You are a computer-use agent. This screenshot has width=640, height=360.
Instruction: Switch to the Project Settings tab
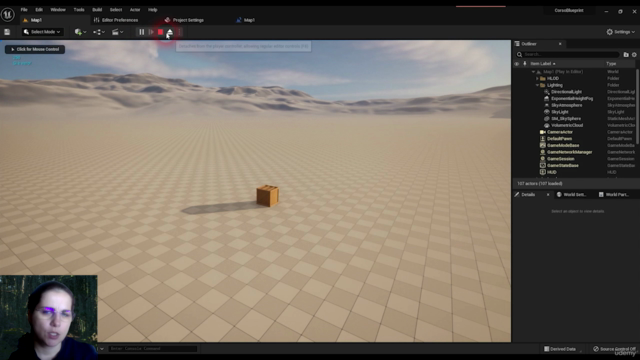click(184, 20)
